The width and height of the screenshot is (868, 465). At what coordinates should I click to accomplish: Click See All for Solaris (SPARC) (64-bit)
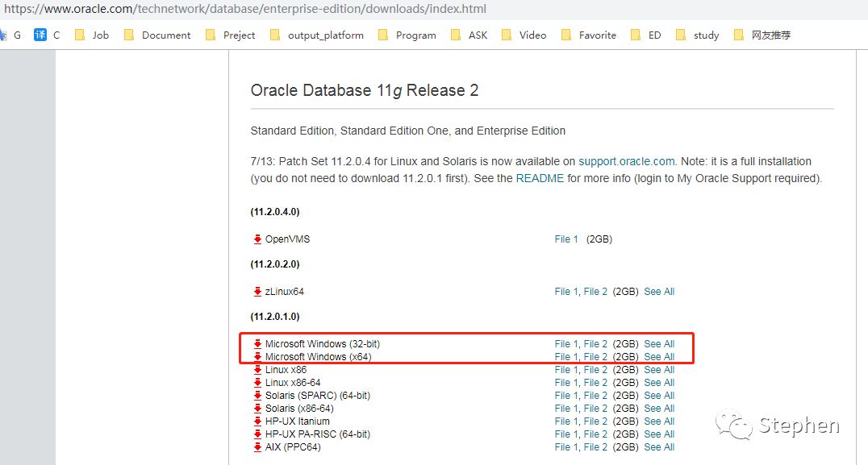pyautogui.click(x=659, y=396)
